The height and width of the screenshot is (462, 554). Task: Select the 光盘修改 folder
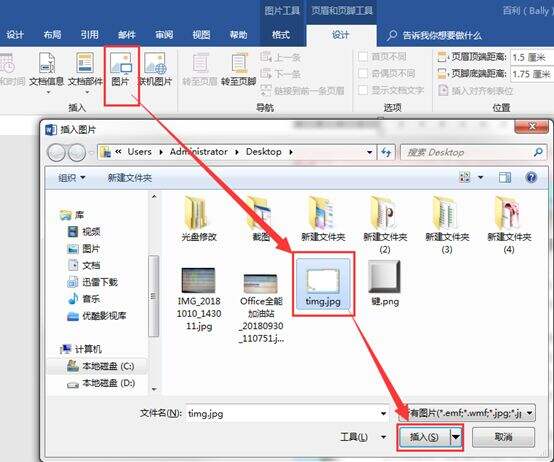(199, 219)
